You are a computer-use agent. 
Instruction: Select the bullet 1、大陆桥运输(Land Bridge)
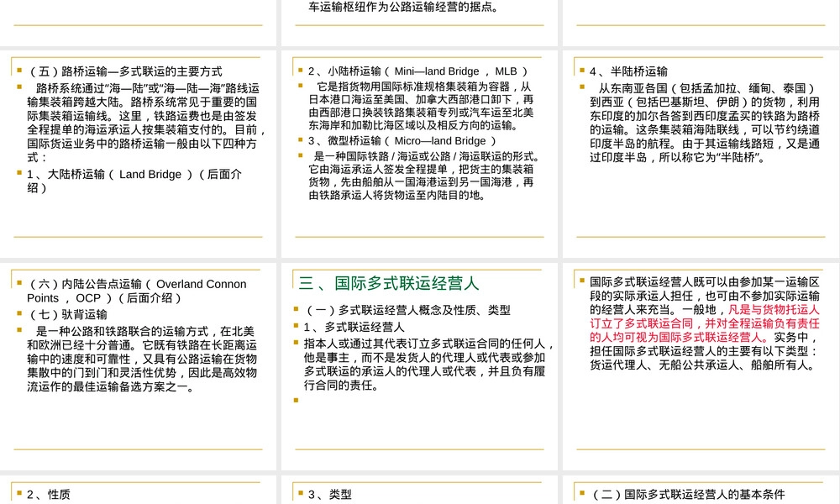[x=134, y=181]
